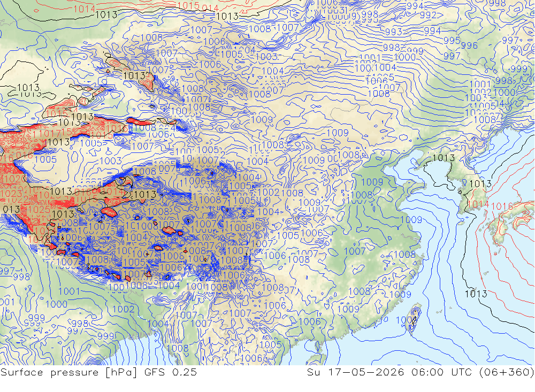The width and height of the screenshot is (535, 392).
Task: Click the 'Surface pressure' caption text
Action: coord(50,372)
